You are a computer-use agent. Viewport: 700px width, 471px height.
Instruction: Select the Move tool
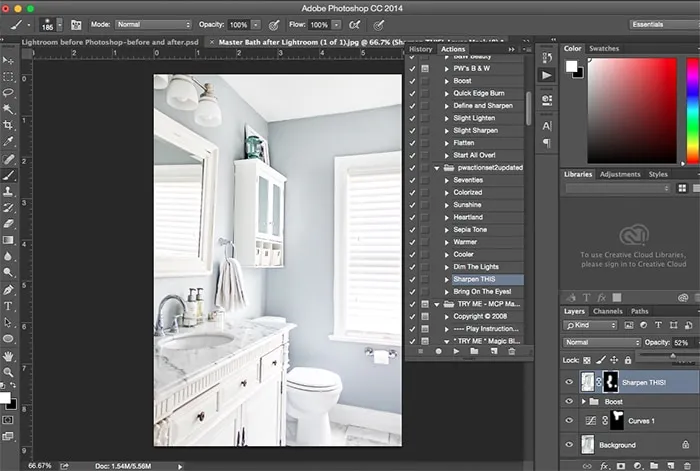(x=8, y=61)
